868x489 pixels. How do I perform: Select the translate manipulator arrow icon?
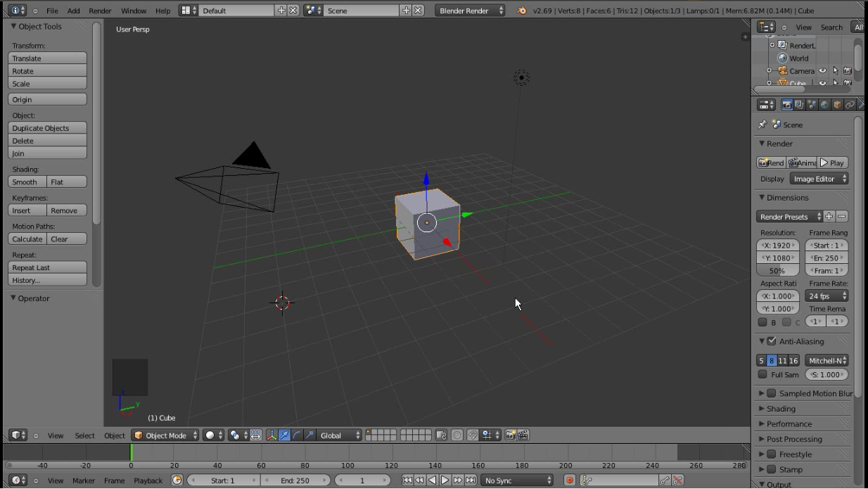(x=284, y=436)
